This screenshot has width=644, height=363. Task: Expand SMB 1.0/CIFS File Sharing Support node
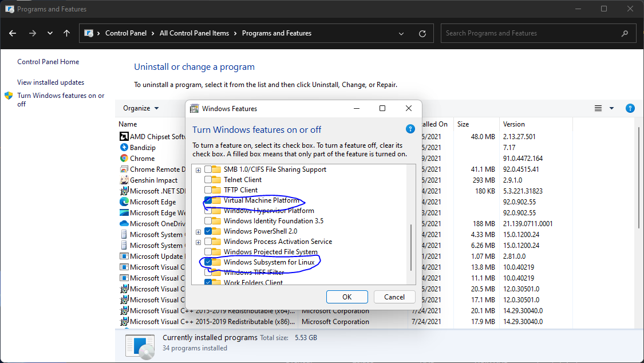pyautogui.click(x=199, y=170)
